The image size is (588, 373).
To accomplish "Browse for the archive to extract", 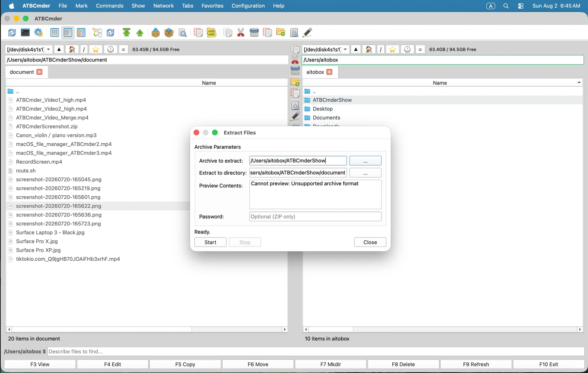I will click(x=365, y=161).
